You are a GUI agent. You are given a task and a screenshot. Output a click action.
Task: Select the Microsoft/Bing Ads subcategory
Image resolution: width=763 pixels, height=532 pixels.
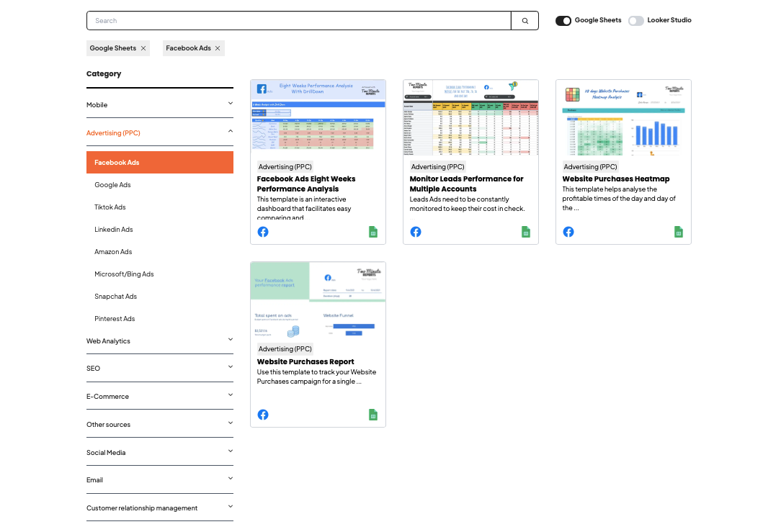point(124,274)
